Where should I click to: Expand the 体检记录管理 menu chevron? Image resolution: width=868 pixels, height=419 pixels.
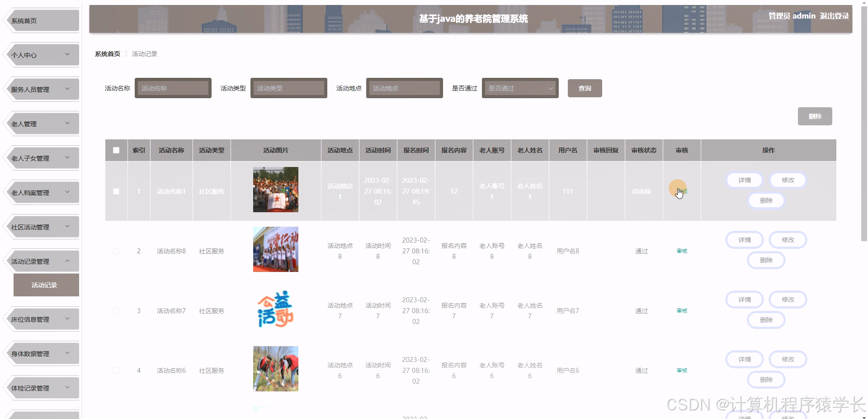67,387
